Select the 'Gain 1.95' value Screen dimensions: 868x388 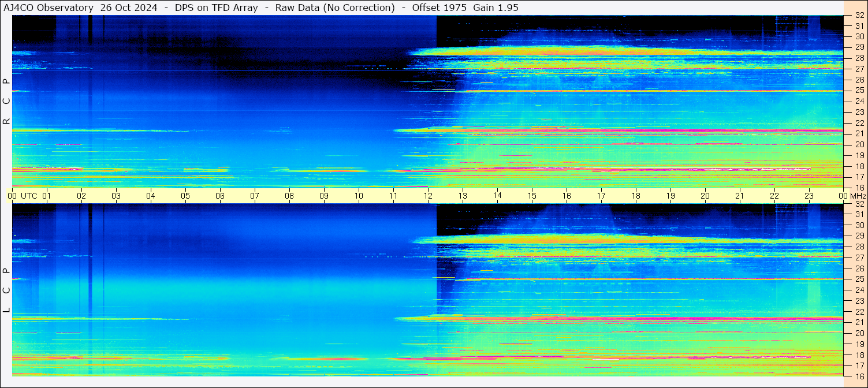pyautogui.click(x=496, y=8)
